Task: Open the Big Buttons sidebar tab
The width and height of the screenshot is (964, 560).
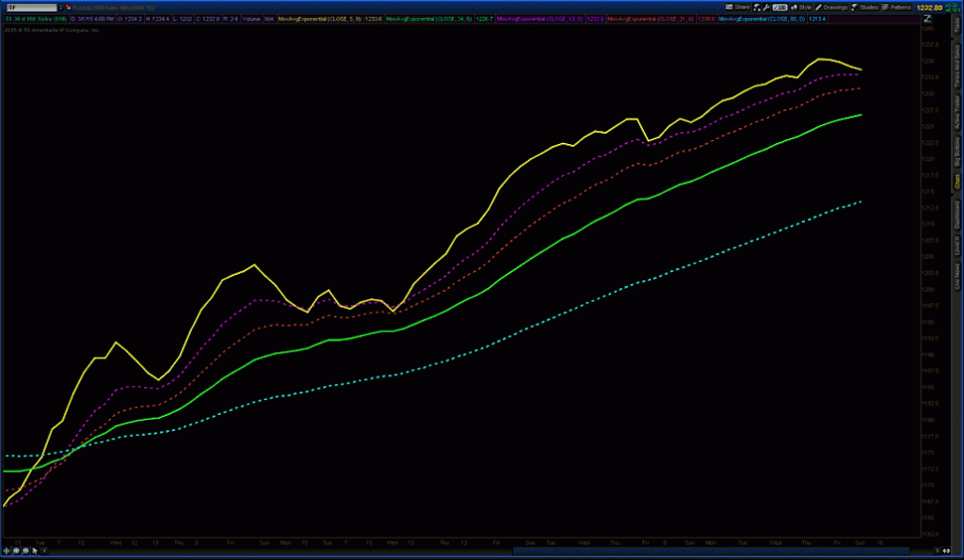Action: tap(957, 152)
